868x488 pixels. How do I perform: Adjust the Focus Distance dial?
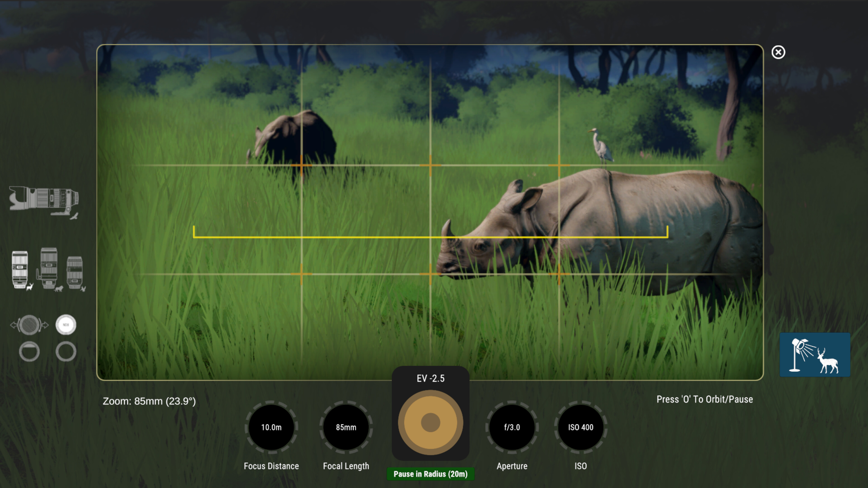271,427
